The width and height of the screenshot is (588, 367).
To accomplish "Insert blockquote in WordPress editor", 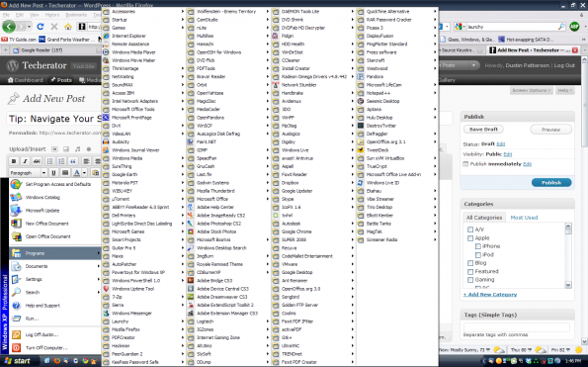I will [x=73, y=161].
